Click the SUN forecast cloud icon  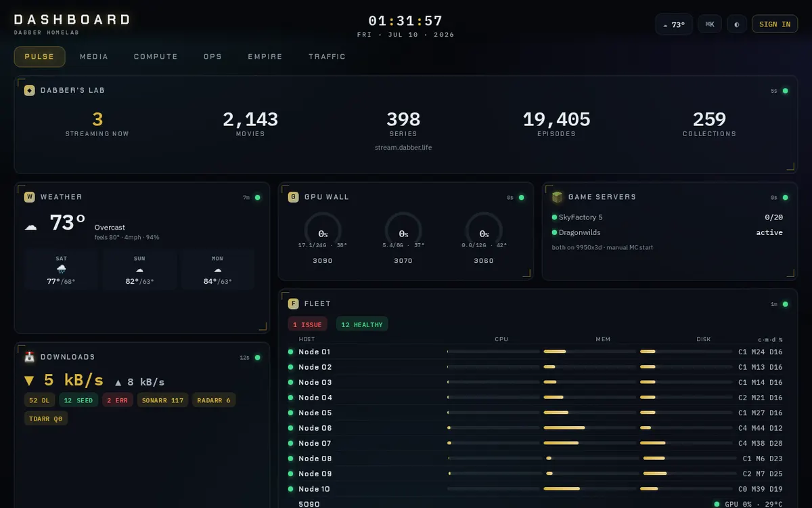139,270
